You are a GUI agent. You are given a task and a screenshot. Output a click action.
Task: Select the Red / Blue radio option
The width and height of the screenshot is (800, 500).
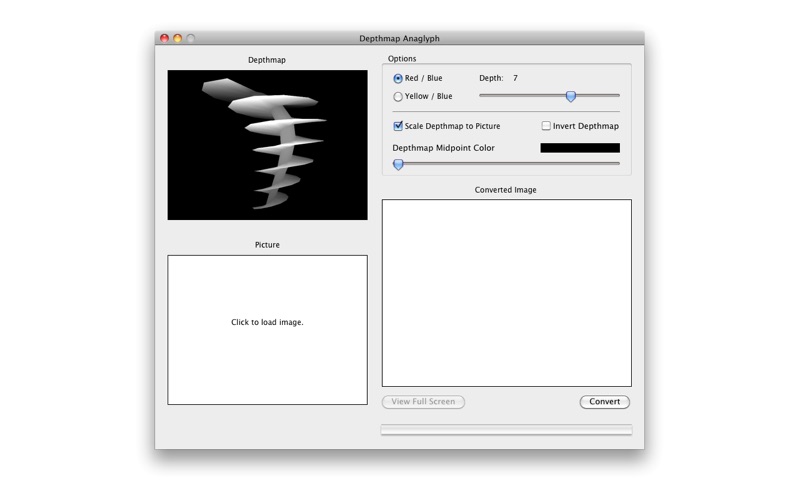click(398, 79)
